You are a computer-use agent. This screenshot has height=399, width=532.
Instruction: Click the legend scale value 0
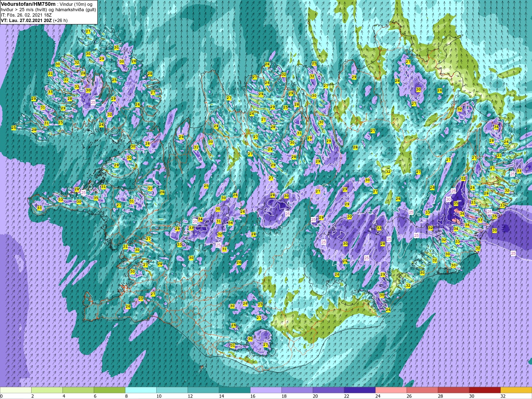pyautogui.click(x=1, y=396)
